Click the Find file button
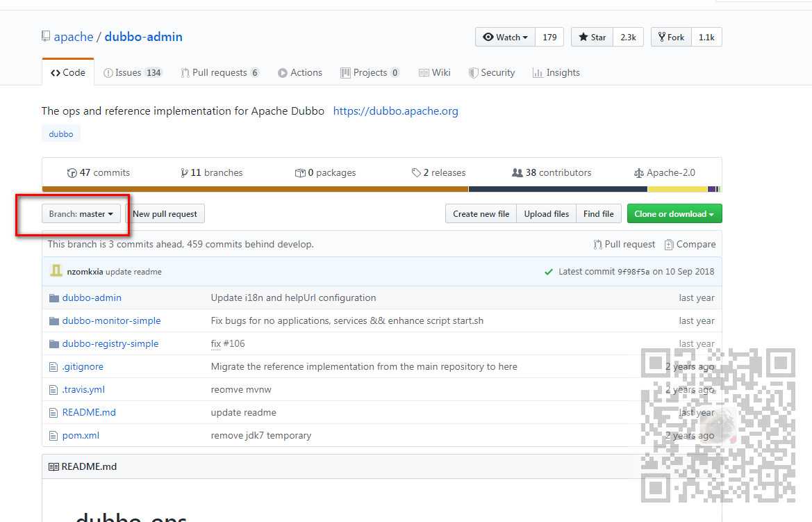This screenshot has width=812, height=522. [599, 213]
